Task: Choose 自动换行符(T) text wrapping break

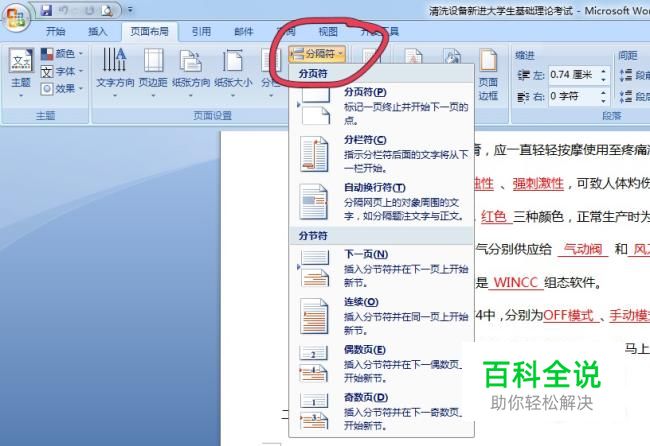Action: (x=381, y=202)
